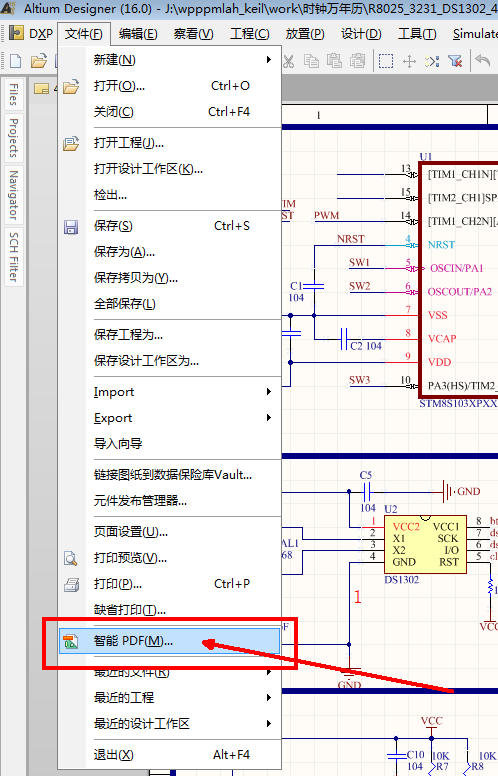The height and width of the screenshot is (776, 498).
Task: Choose 链接图纸到数据保险库Vault... entry
Action: [x=170, y=475]
